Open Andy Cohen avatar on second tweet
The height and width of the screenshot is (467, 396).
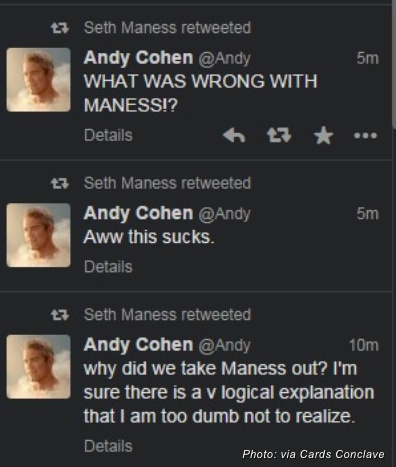[39, 235]
